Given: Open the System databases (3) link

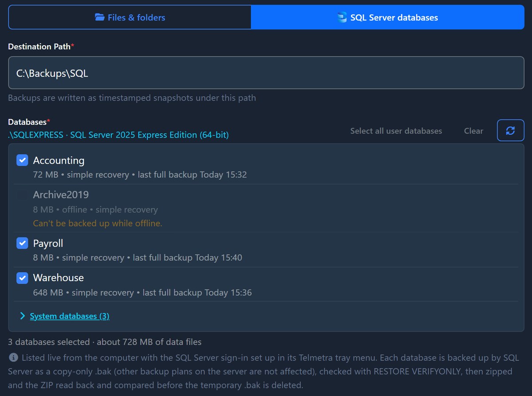Looking at the screenshot, I should tap(70, 316).
